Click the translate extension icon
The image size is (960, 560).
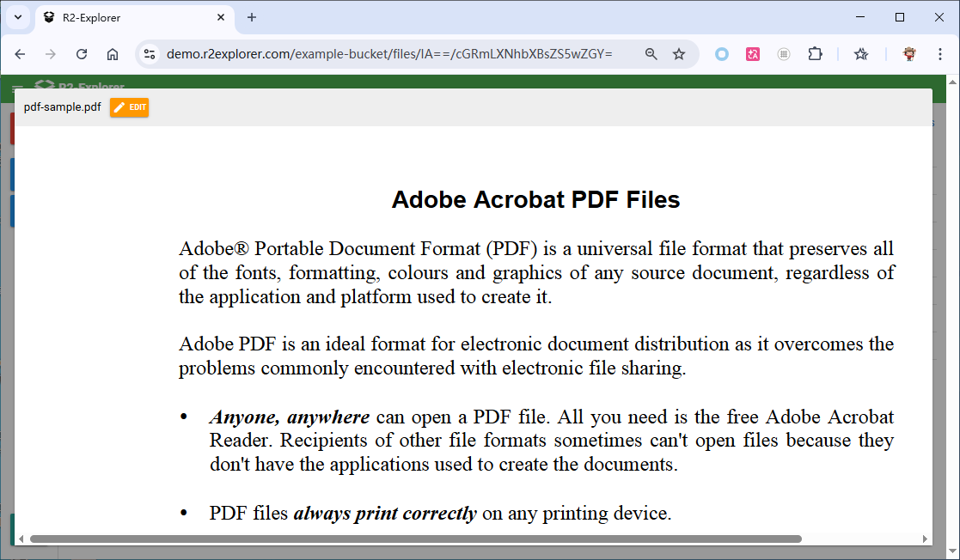[x=753, y=54]
